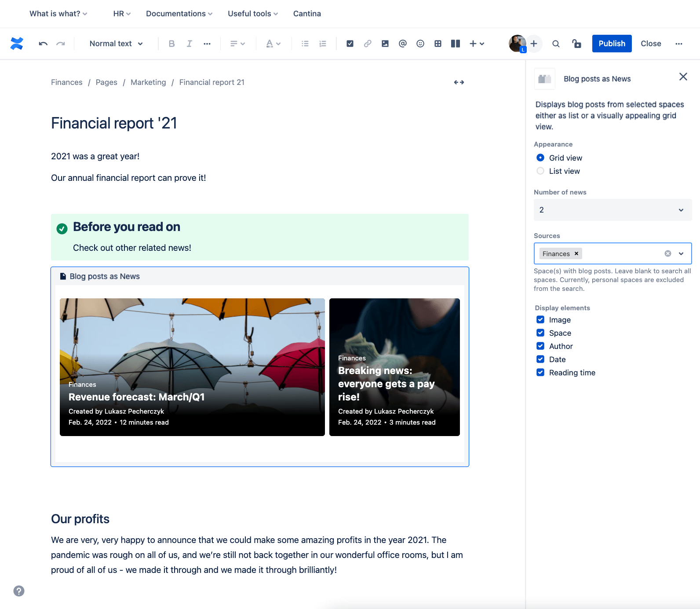Screen dimensions: 700x609
Task: Insert an emoji
Action: pos(420,44)
